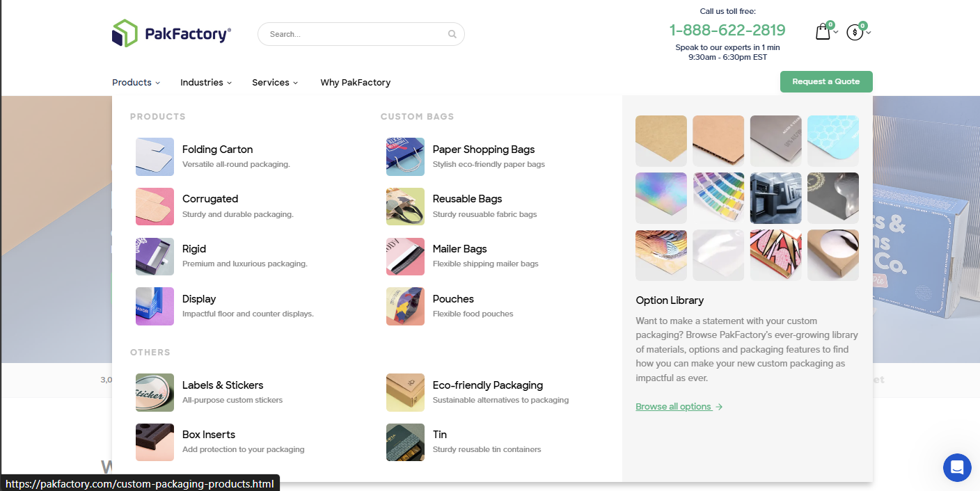Choose Eco-friendly Packaging menu entry

pos(487,385)
